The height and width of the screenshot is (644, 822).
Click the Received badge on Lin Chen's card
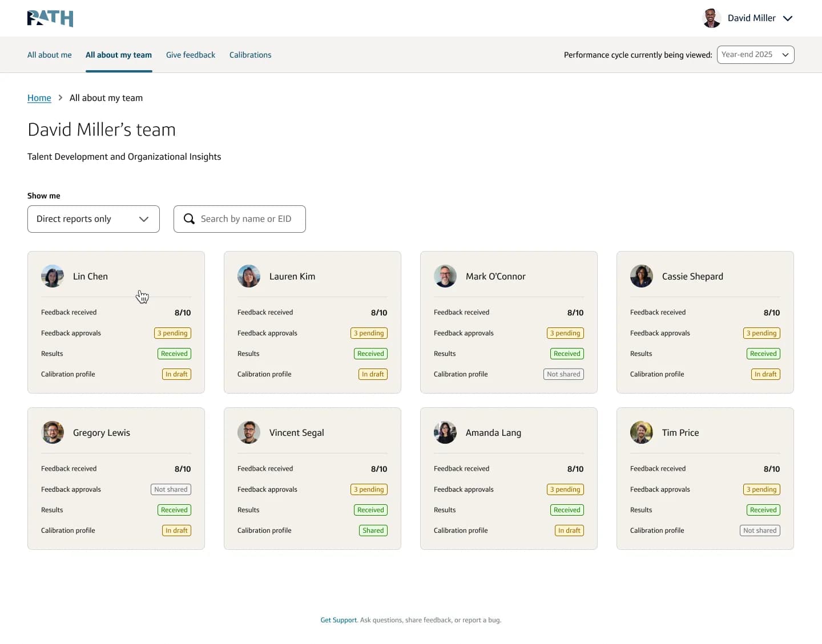[x=174, y=354]
